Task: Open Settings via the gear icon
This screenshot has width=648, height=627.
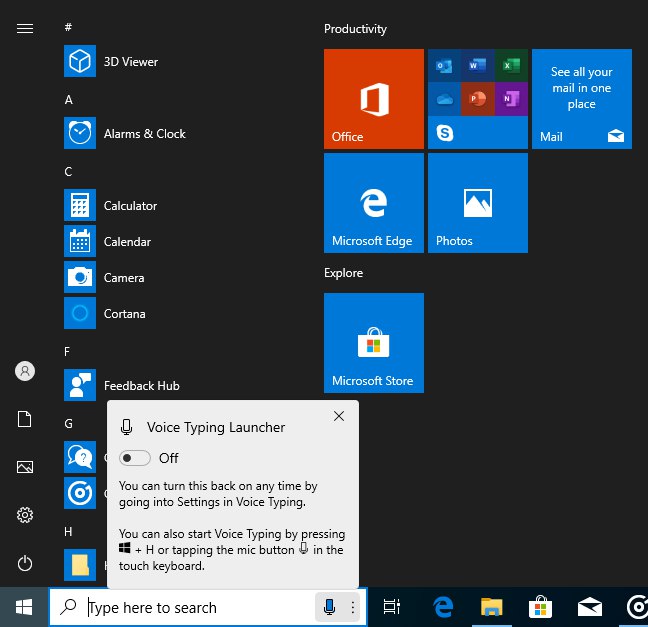Action: click(x=25, y=515)
